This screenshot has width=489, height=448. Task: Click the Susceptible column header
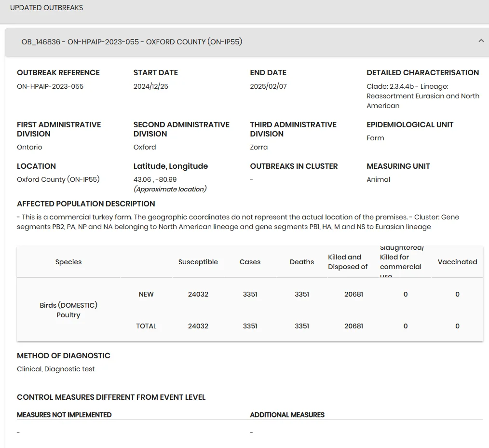point(198,262)
